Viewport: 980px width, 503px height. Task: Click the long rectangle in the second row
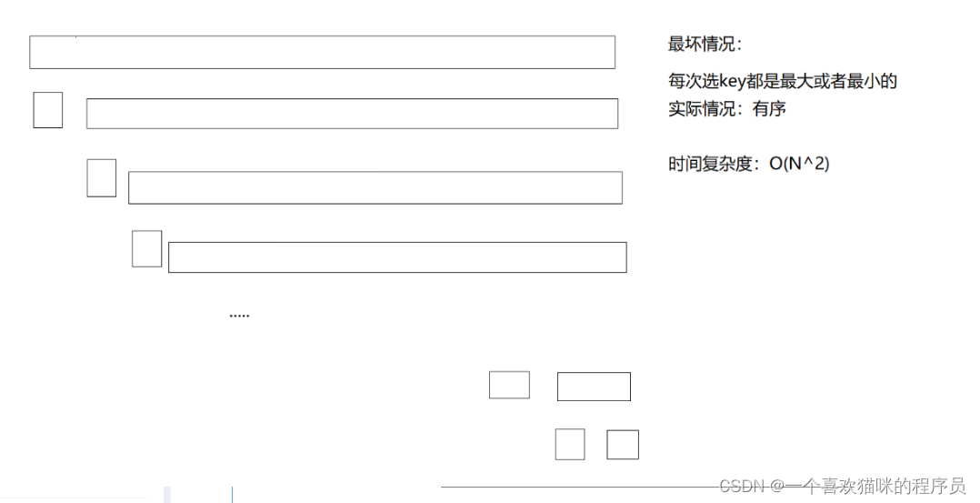[352, 114]
